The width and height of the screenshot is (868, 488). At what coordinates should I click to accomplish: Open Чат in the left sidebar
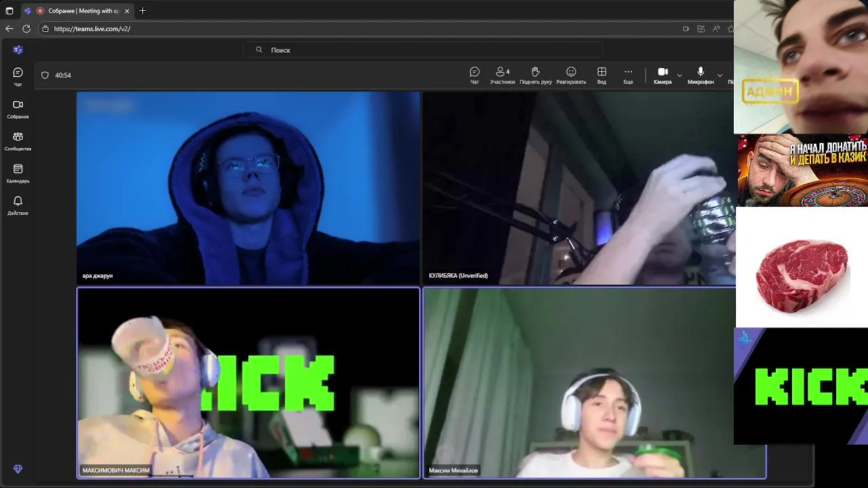coord(18,77)
